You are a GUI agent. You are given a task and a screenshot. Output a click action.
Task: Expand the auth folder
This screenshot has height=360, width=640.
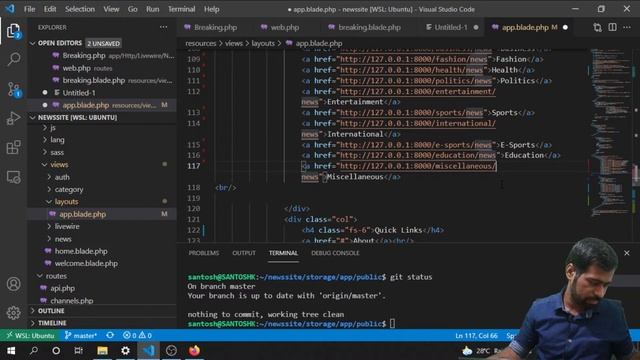(102, 177)
